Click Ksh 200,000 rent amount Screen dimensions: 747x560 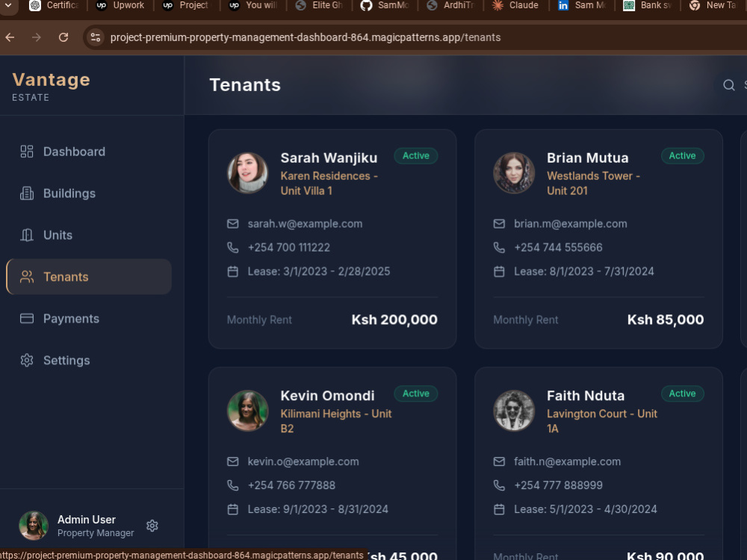click(394, 320)
